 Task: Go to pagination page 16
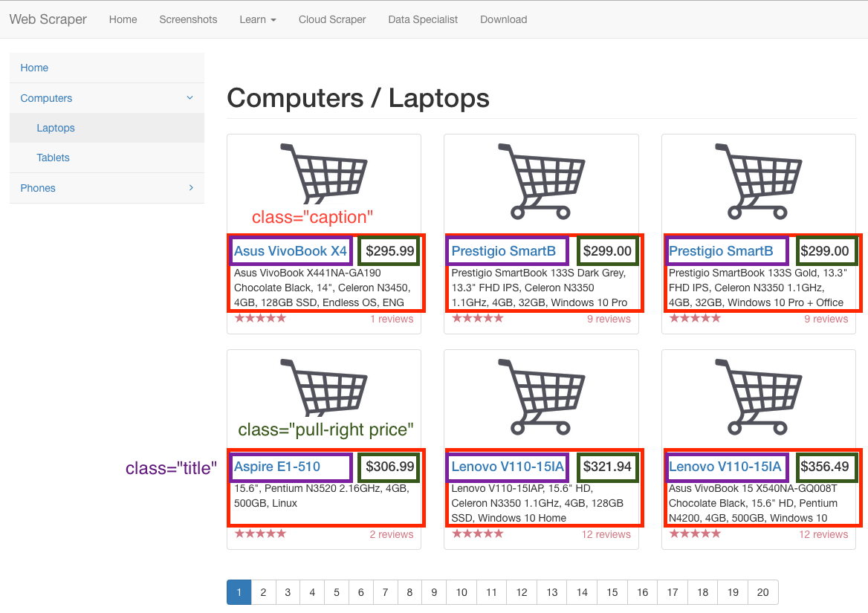click(643, 592)
